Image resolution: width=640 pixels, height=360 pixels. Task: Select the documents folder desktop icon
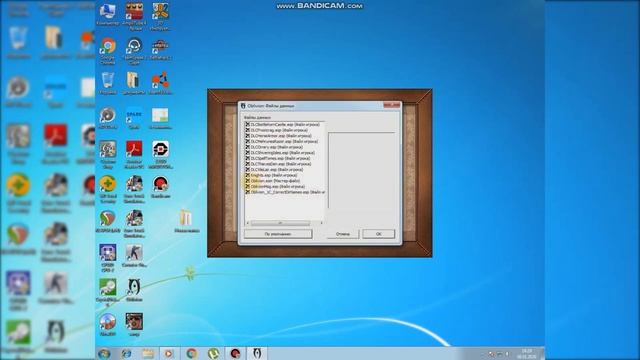[x=134, y=84]
